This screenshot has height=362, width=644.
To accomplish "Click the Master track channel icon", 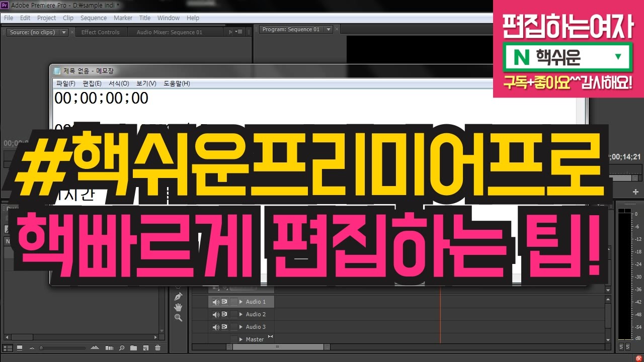I will (270, 336).
